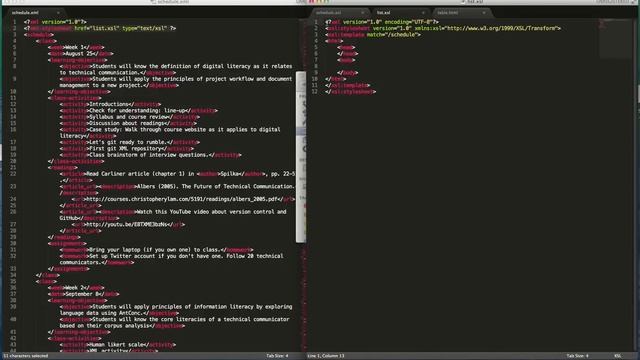The image size is (640, 360).
Task: Close the schedule.xml tab
Action: 58,13
